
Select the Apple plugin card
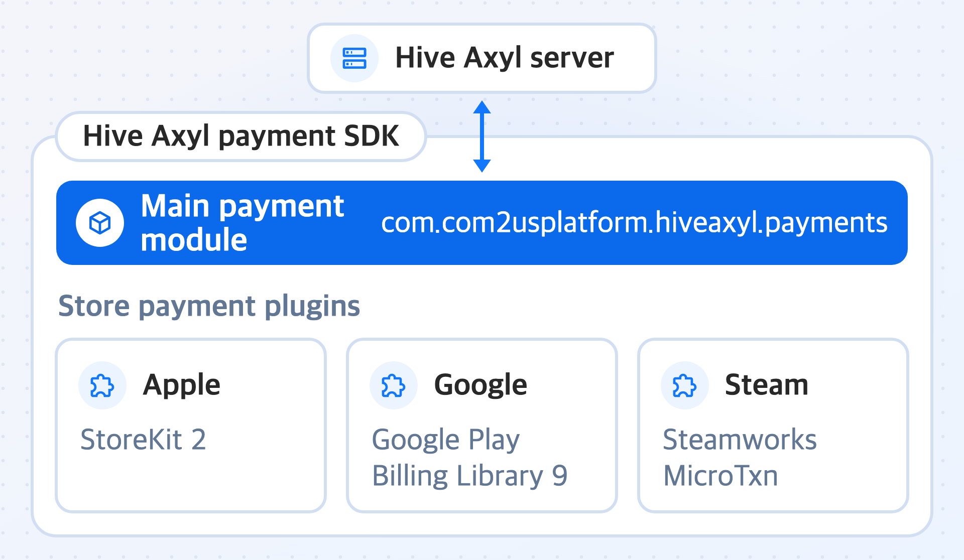(191, 426)
